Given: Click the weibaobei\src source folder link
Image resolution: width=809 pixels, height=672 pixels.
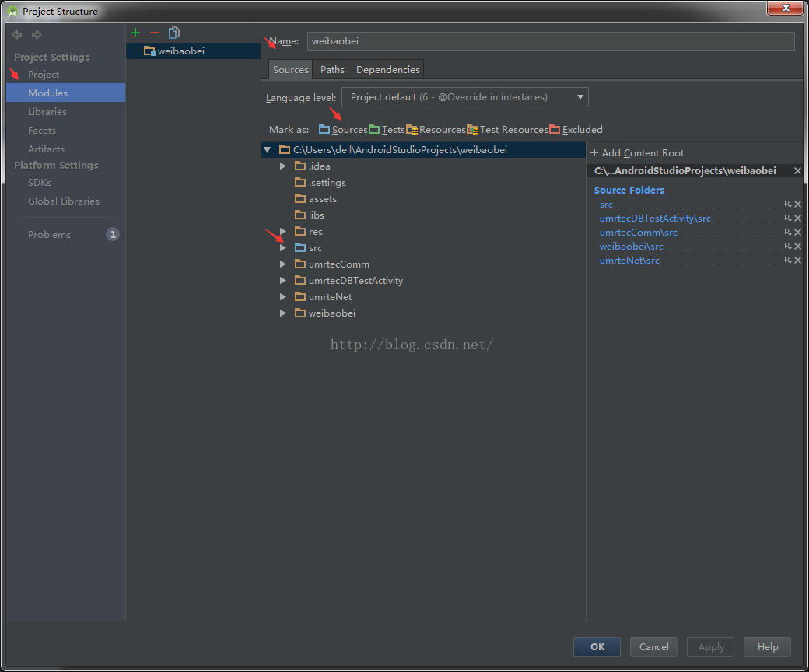Looking at the screenshot, I should [x=631, y=246].
